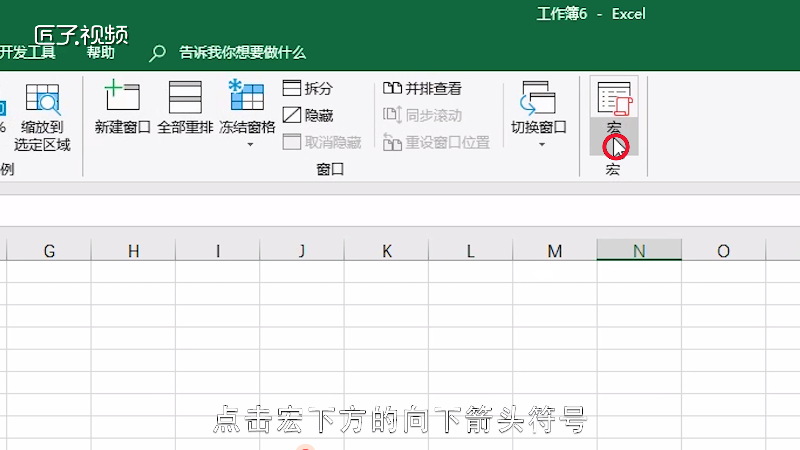Image resolution: width=800 pixels, height=450 pixels.
Task: Click the Unhide (取消隐藏) button
Action: (322, 143)
